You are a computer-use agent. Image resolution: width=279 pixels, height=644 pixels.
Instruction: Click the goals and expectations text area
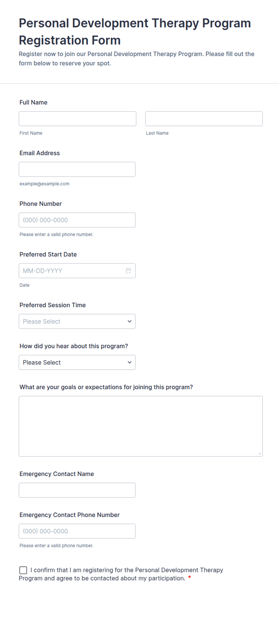141,426
